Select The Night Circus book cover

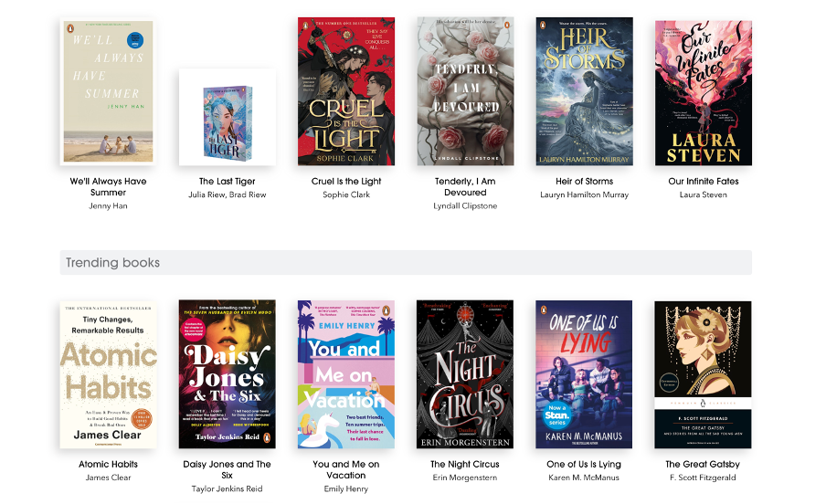[x=465, y=374]
